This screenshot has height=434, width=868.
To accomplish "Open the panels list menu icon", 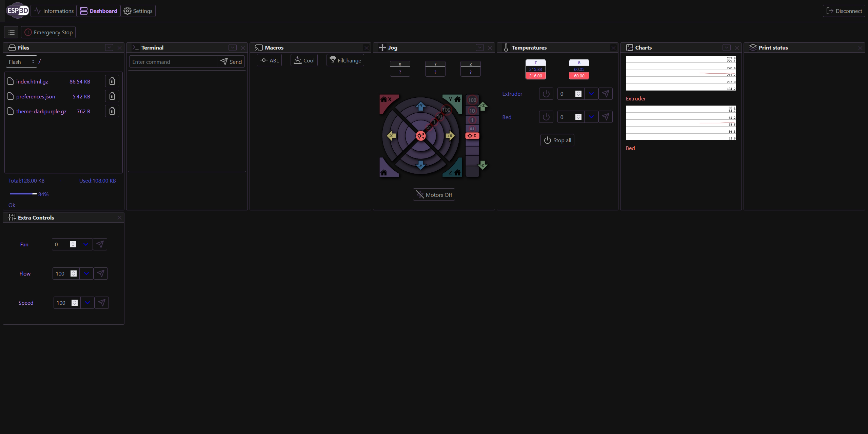I will pos(11,32).
